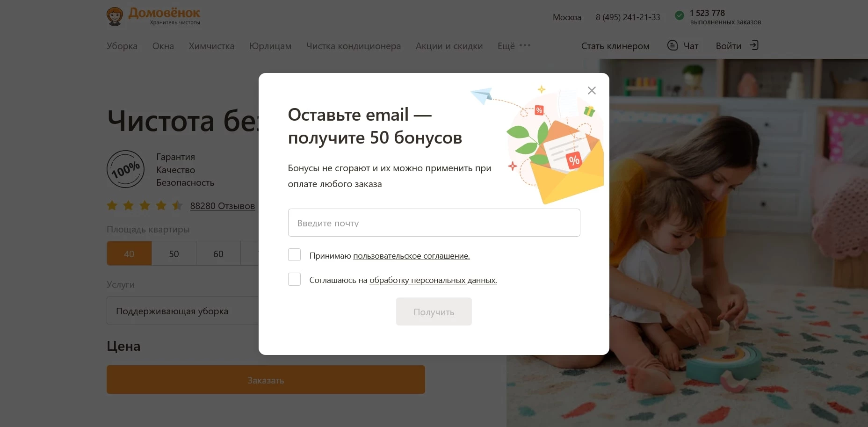Click the green completed-orders checkmark badge

point(679,15)
